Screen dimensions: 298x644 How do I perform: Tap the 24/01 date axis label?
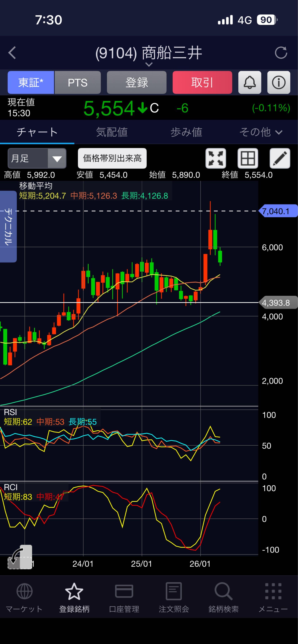pos(83,564)
